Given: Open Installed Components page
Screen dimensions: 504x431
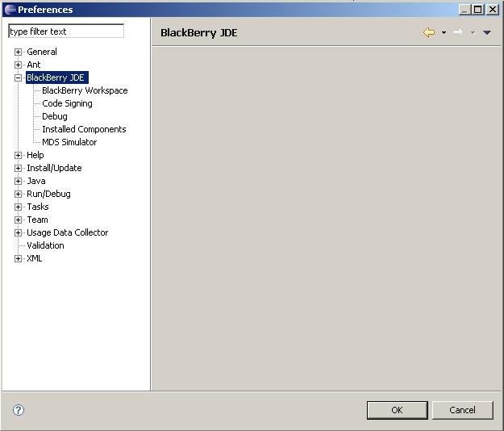Looking at the screenshot, I should 84,129.
